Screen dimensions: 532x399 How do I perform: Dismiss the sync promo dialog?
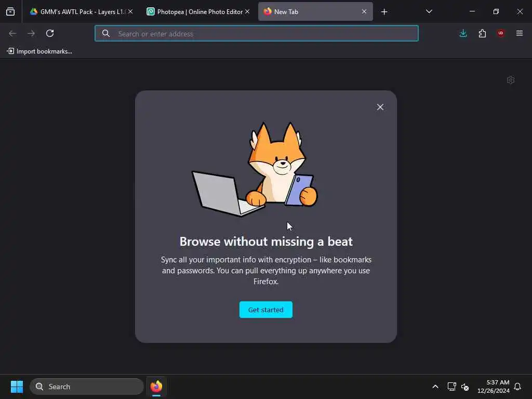380,107
